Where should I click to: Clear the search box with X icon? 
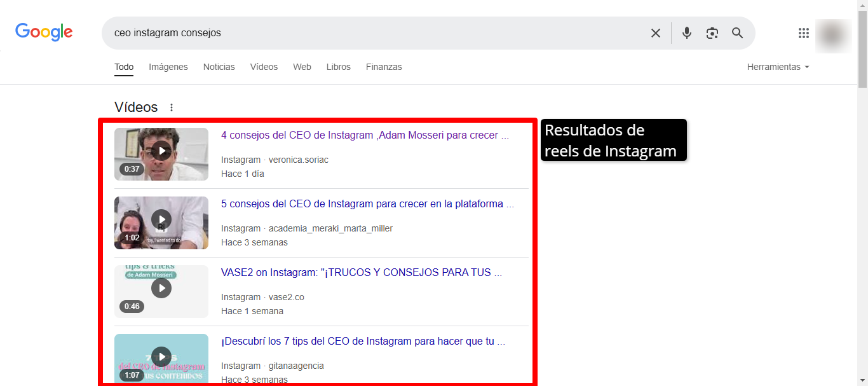(x=656, y=33)
